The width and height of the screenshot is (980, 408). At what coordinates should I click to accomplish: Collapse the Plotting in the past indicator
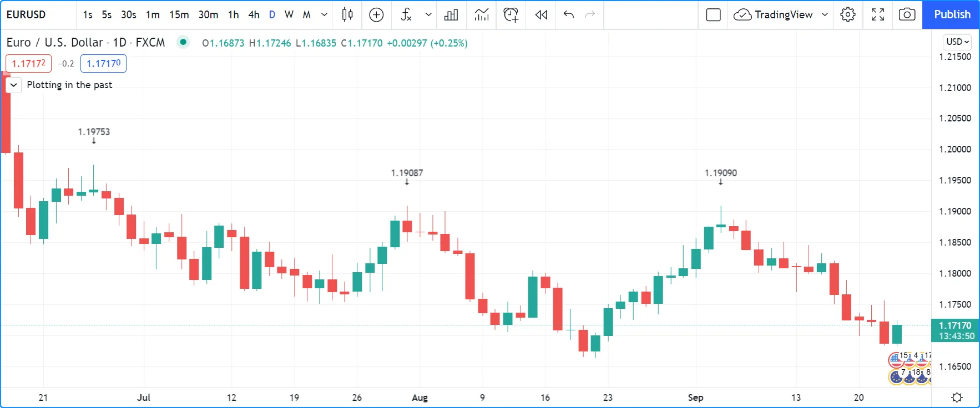pos(14,85)
